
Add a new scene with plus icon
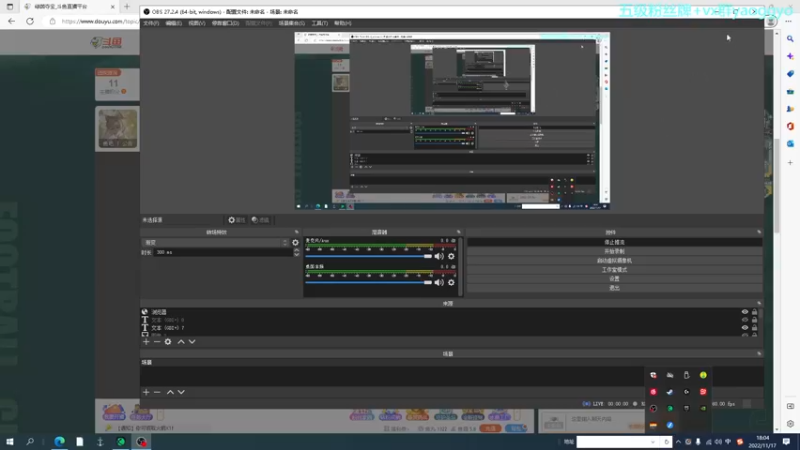tap(146, 392)
